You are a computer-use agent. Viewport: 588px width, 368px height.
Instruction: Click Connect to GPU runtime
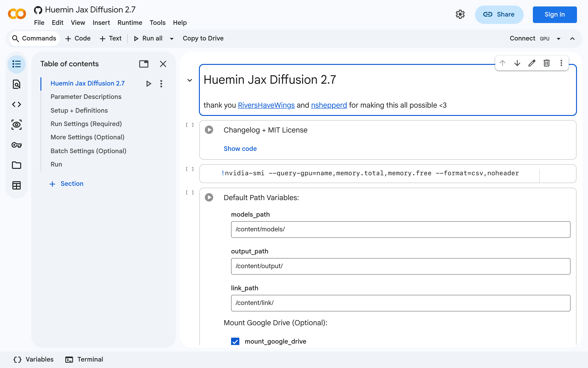(530, 38)
